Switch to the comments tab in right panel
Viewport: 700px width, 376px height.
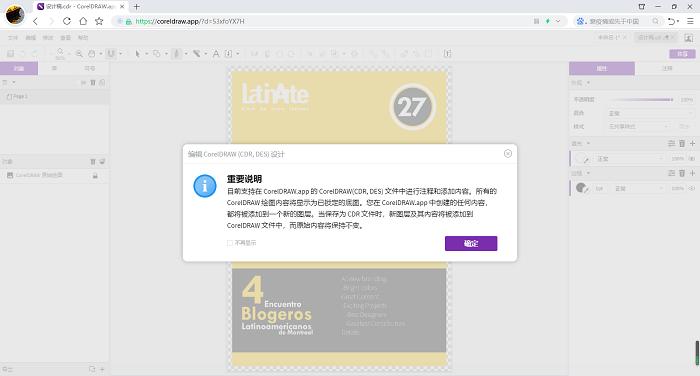point(667,68)
